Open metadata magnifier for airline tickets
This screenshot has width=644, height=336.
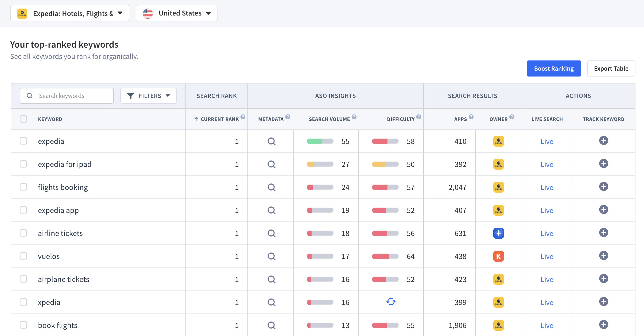point(271,234)
